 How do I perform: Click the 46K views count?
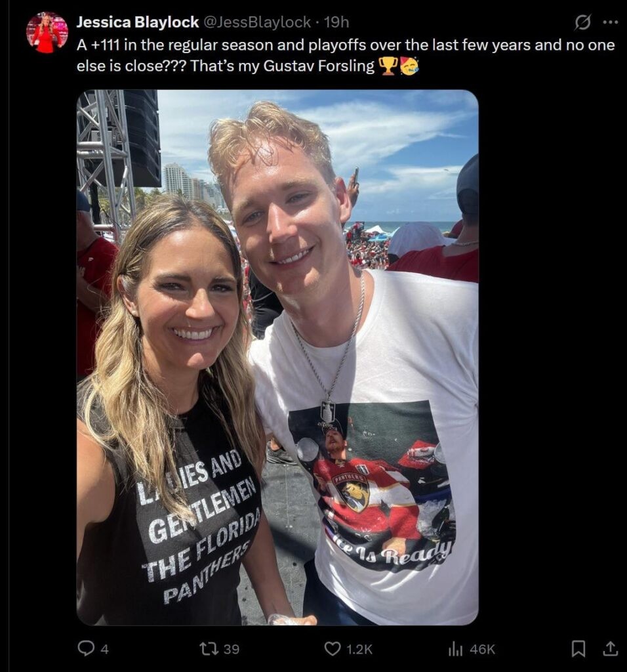pyautogui.click(x=482, y=649)
